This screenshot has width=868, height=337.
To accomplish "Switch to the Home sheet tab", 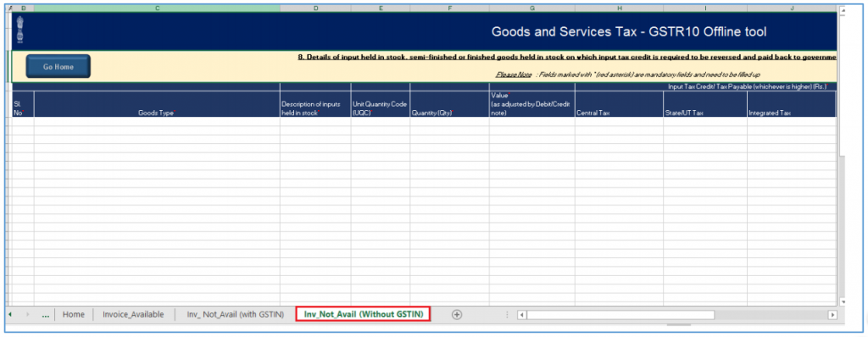I will [x=74, y=314].
